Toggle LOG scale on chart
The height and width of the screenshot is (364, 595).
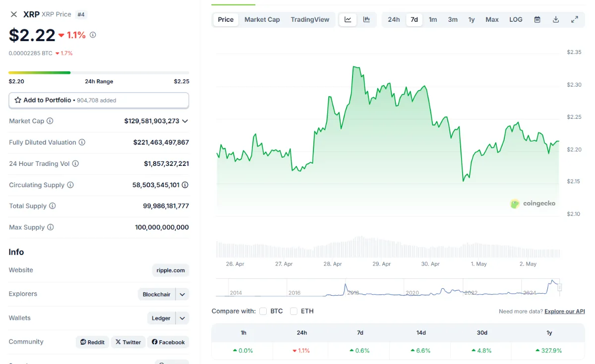tap(516, 20)
